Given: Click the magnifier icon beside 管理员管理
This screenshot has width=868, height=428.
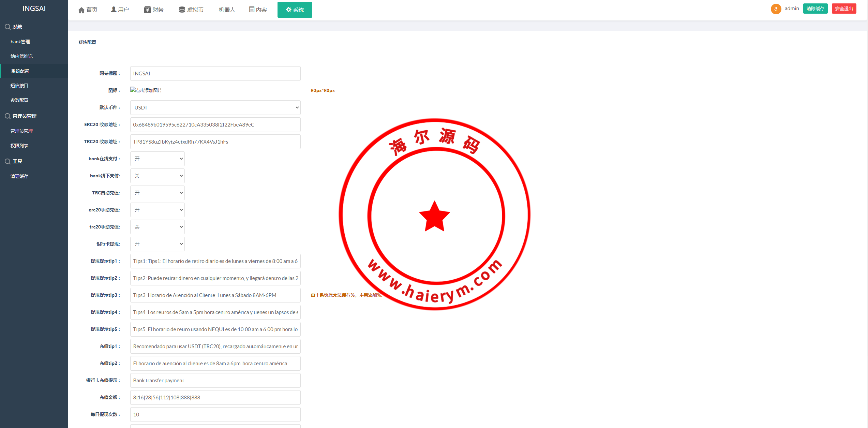Looking at the screenshot, I should click(8, 116).
